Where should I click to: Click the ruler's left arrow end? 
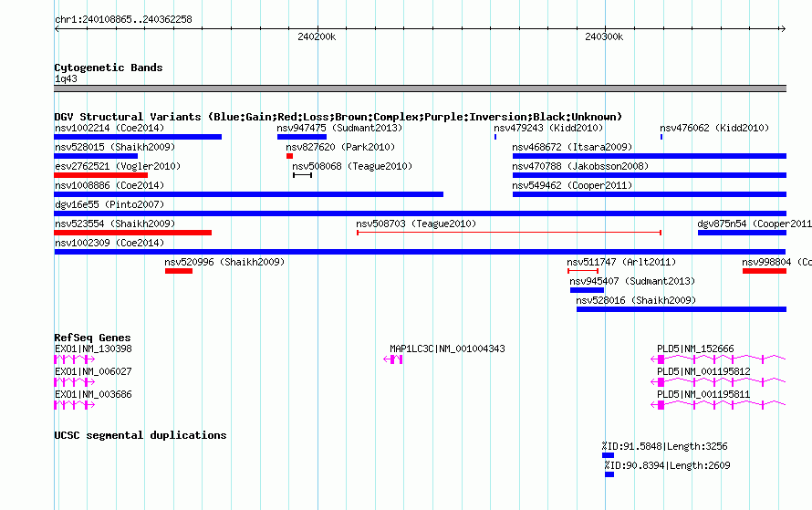57,29
